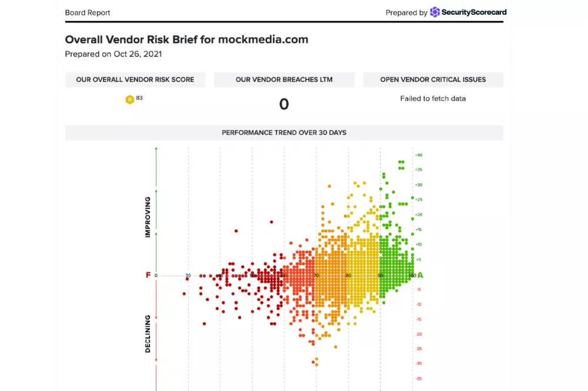Click the isolated red dot above score 50

click(x=236, y=231)
